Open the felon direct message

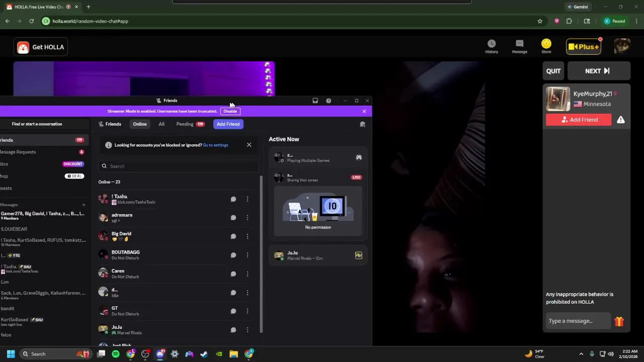point(43,335)
